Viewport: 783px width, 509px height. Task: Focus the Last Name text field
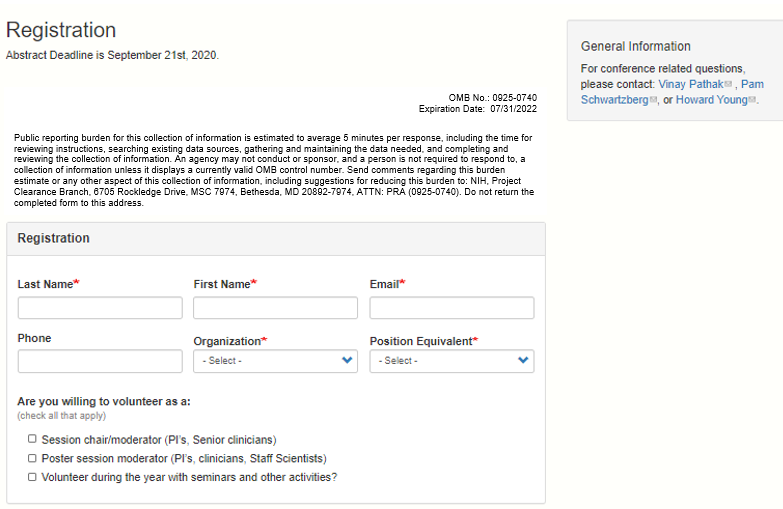[100, 308]
